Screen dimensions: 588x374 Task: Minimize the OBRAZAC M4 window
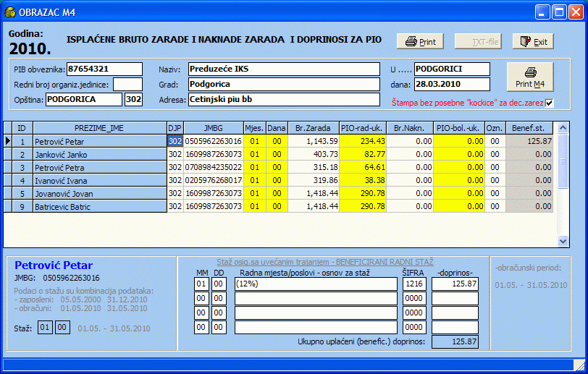click(x=542, y=12)
